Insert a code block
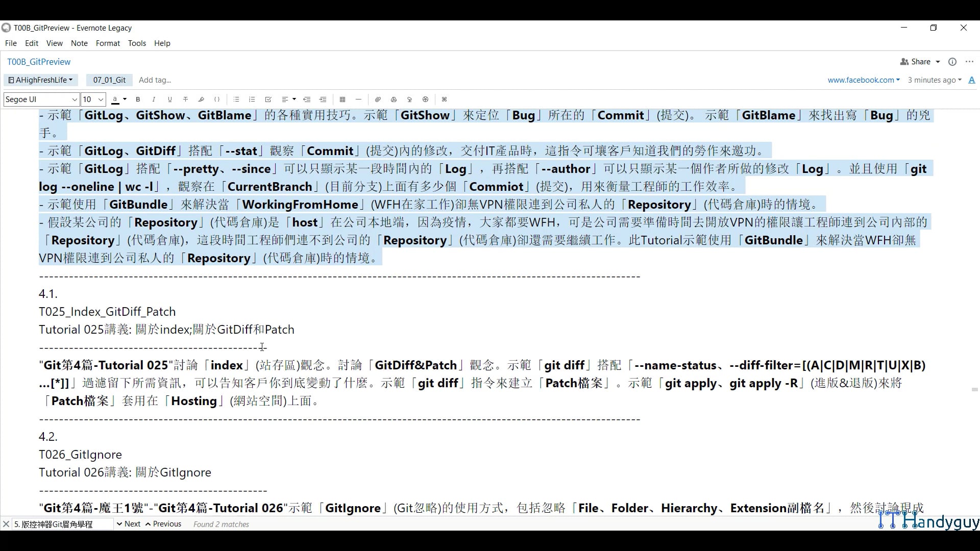Screen dimensions: 980x551 (216, 99)
